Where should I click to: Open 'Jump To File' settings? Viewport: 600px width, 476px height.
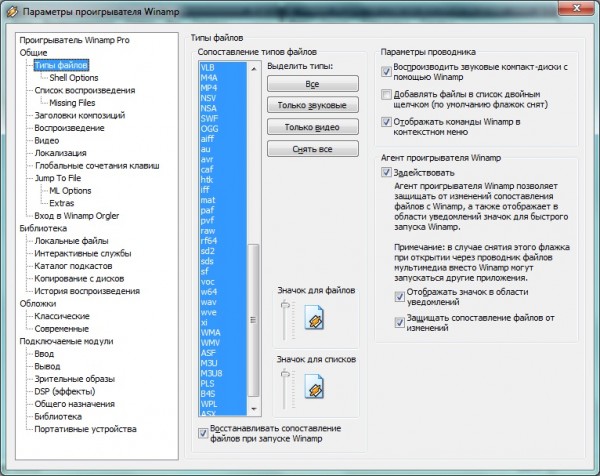[58, 178]
